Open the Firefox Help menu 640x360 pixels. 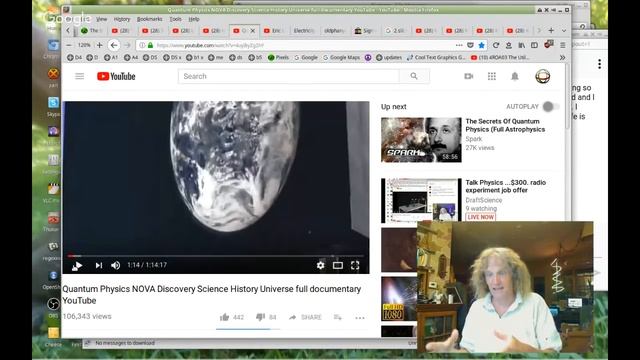[194, 19]
